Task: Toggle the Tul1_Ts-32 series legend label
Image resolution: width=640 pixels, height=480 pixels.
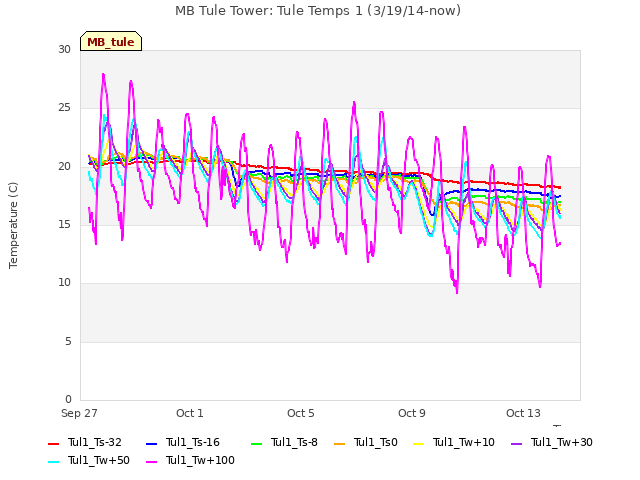Action: 95,442
